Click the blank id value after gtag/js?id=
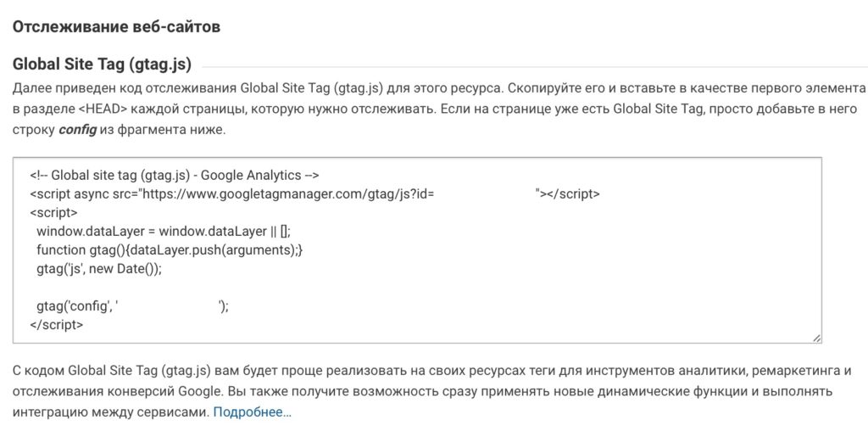The image size is (868, 431). coord(485,194)
